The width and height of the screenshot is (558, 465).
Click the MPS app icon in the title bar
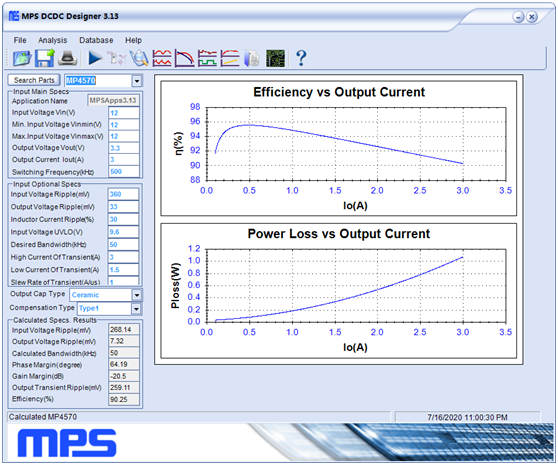14,16
